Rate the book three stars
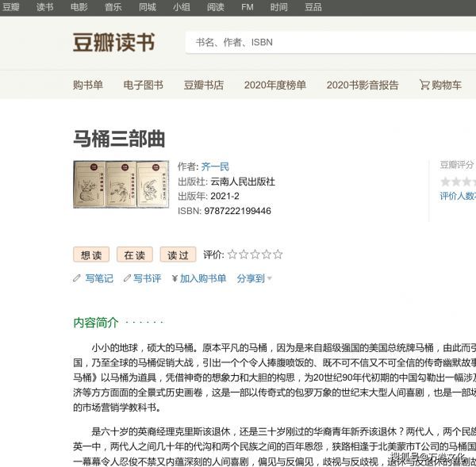This screenshot has width=476, height=467. click(255, 254)
